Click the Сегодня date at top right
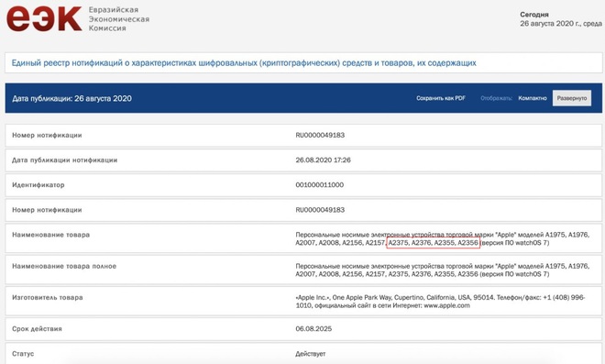The height and width of the screenshot is (364, 605). tap(561, 19)
